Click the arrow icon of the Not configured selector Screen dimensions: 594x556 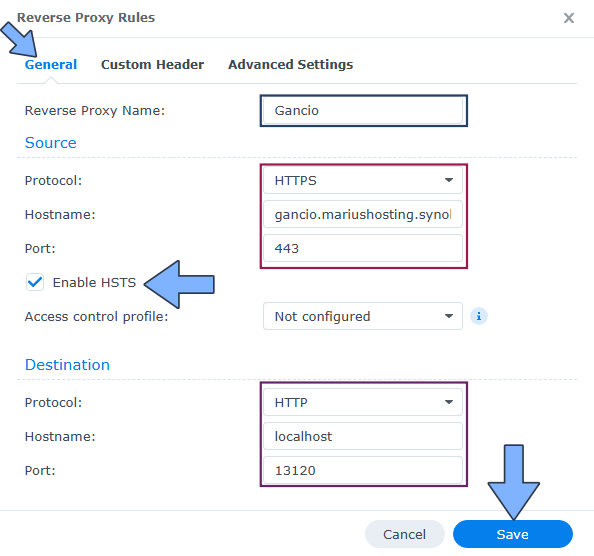click(449, 316)
